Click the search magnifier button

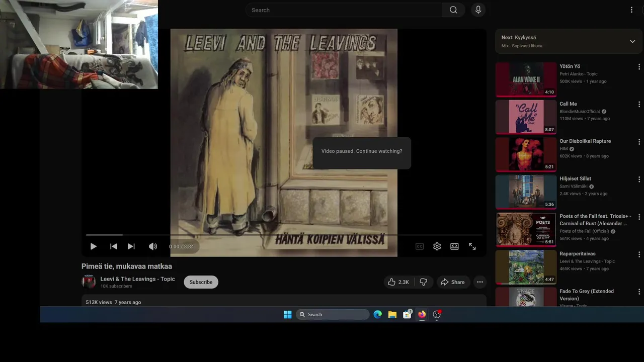tap(453, 10)
